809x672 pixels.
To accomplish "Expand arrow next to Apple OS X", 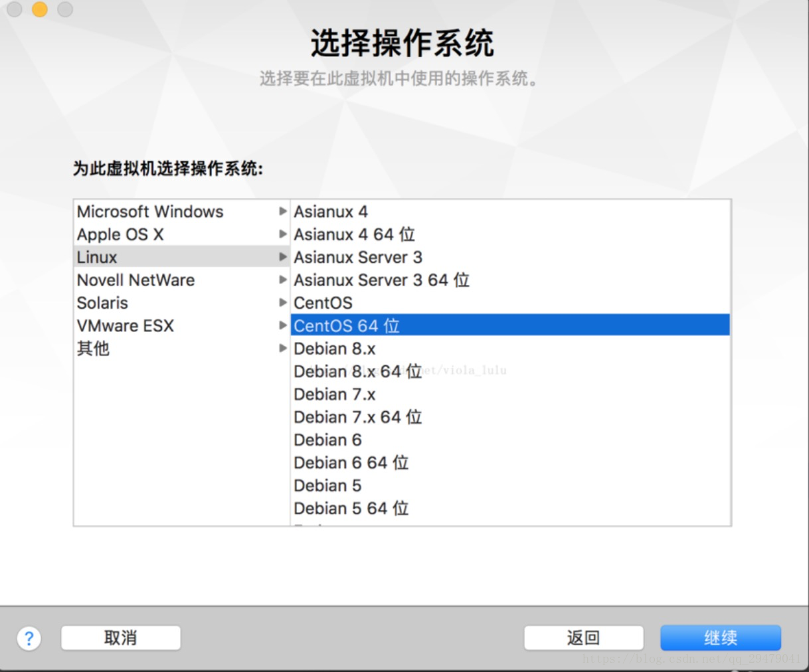I will (283, 234).
